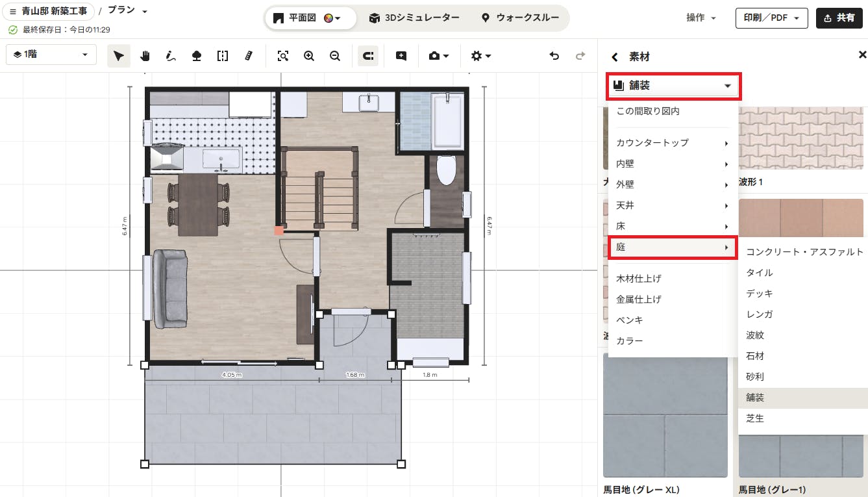Undo the last action
The image size is (868, 497).
point(554,56)
